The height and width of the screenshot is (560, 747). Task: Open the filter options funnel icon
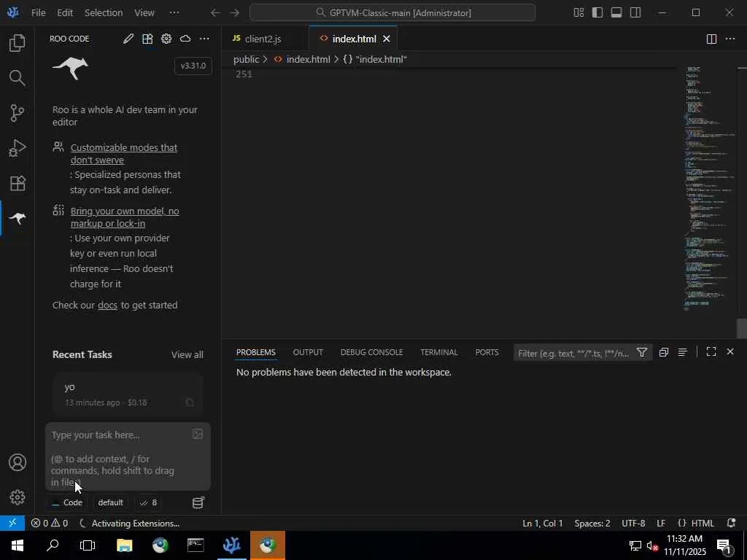coord(642,352)
